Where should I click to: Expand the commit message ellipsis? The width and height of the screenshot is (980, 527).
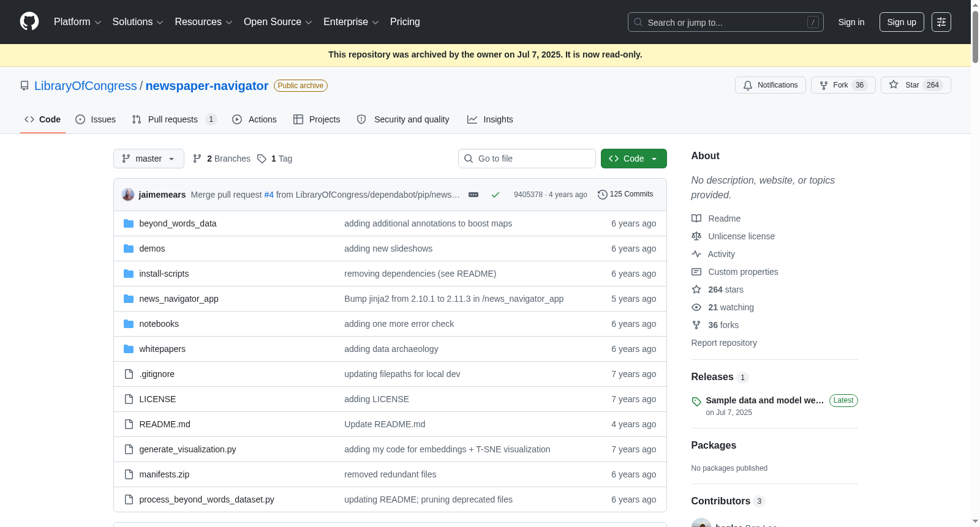[473, 195]
